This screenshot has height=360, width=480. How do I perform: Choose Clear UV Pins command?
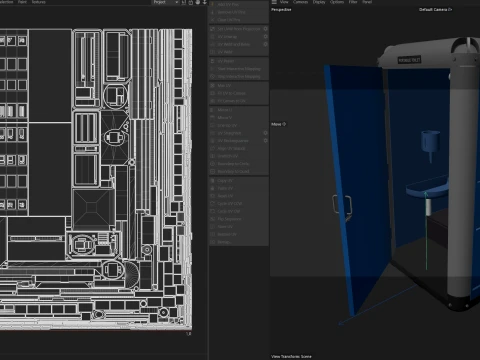239,20
